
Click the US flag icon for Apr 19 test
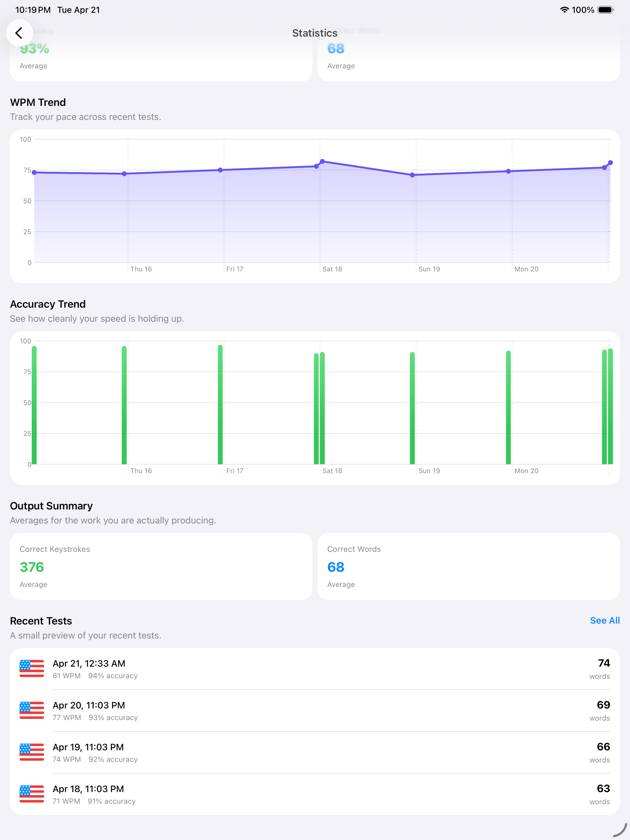coord(31,752)
